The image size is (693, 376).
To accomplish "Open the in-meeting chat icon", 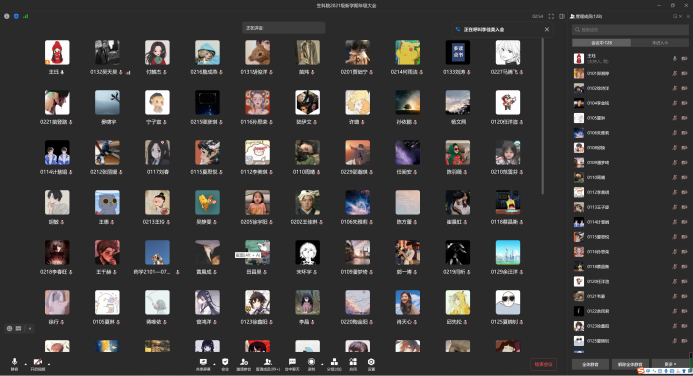I will pyautogui.click(x=292, y=364).
